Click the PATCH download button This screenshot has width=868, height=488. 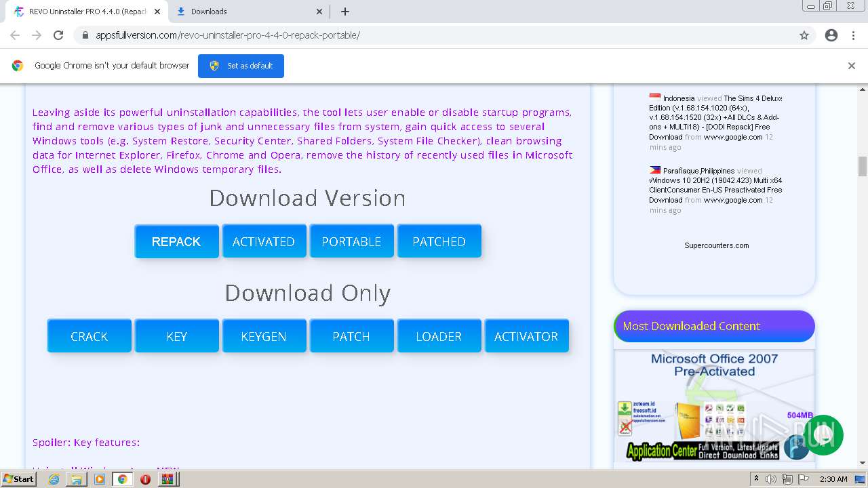pyautogui.click(x=351, y=336)
